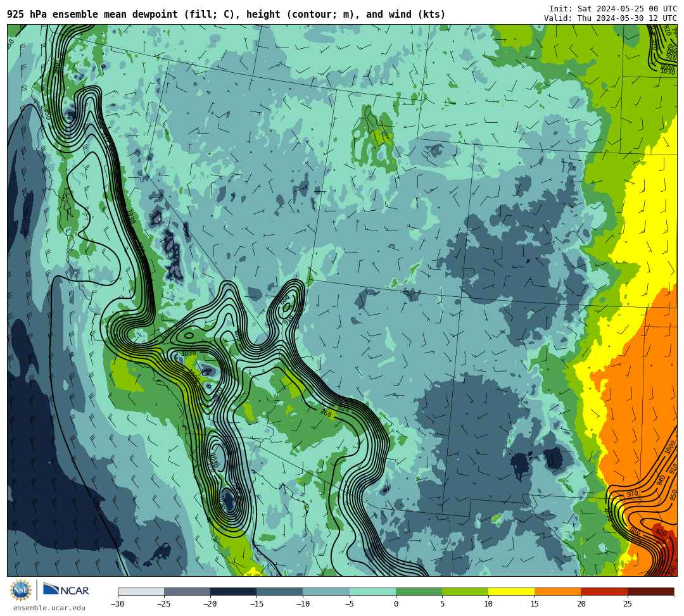Click the colorbar label '0'
This screenshot has width=684, height=616.
(x=396, y=604)
